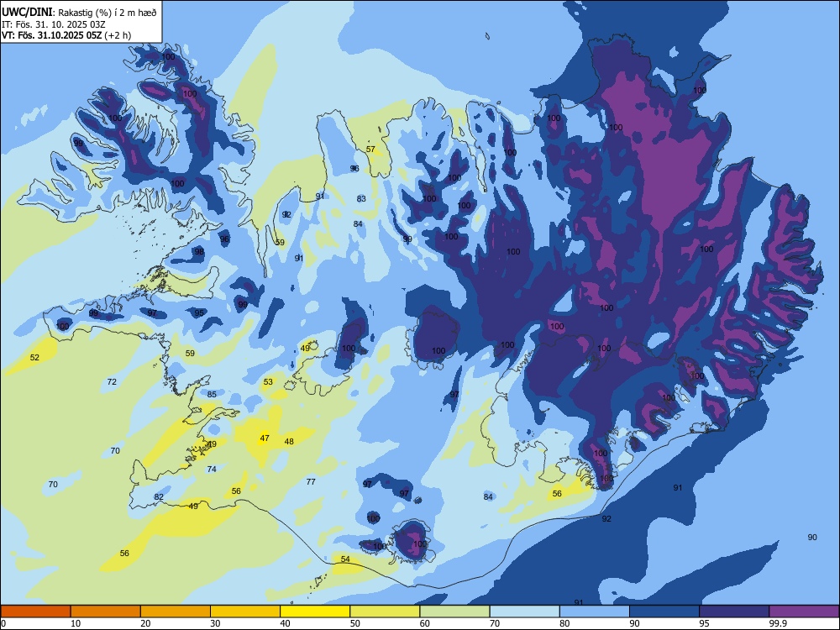Click the humidity value 52 on the map
The image size is (840, 630).
(x=34, y=357)
